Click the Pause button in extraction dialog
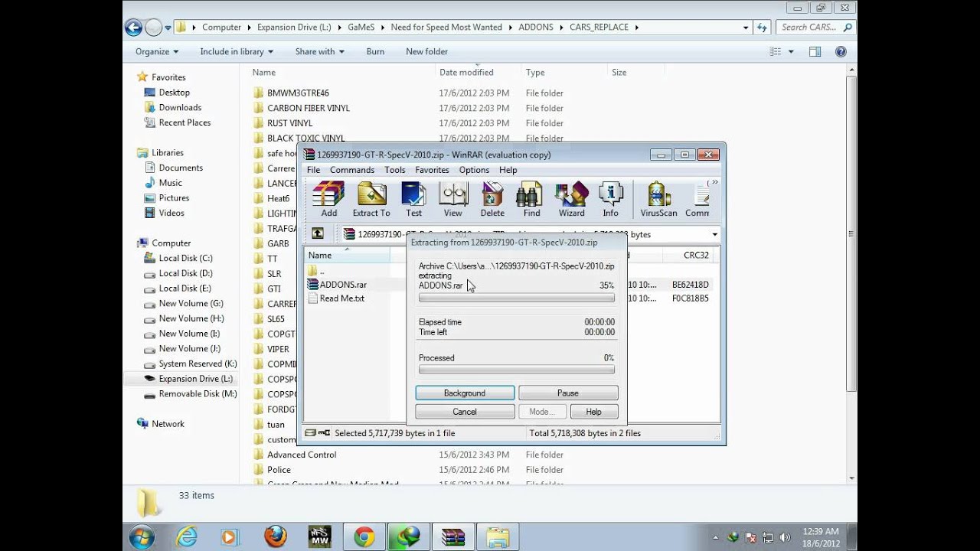 click(x=568, y=393)
